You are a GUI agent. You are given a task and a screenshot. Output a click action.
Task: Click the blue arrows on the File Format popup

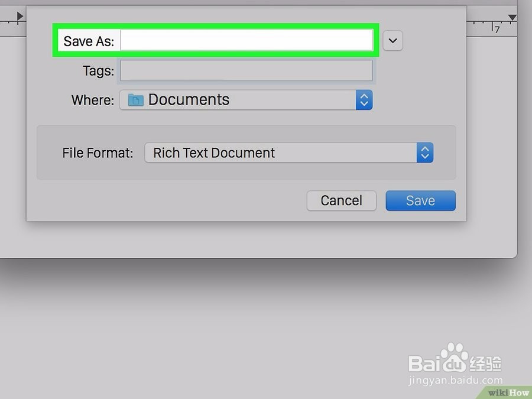point(425,153)
